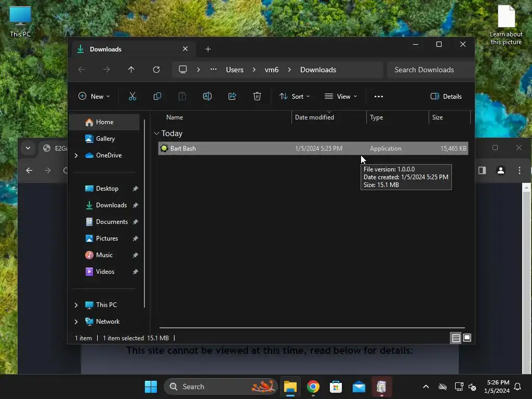532x399 pixels.
Task: Click the Share icon in toolbar
Action: pos(232,96)
